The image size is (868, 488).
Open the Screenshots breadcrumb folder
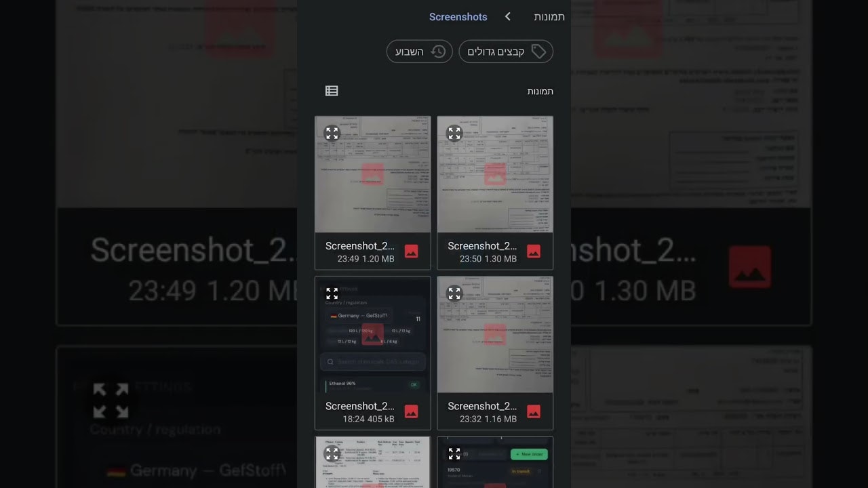coord(458,17)
